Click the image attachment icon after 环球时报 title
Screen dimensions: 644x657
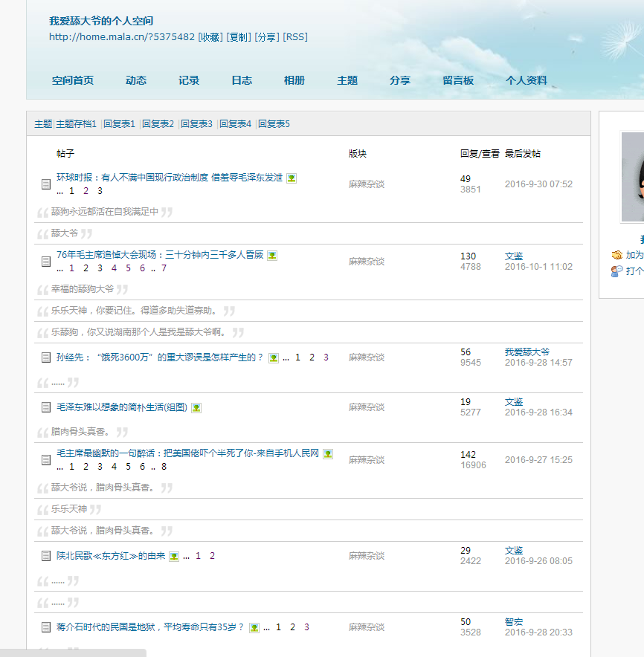coord(292,178)
